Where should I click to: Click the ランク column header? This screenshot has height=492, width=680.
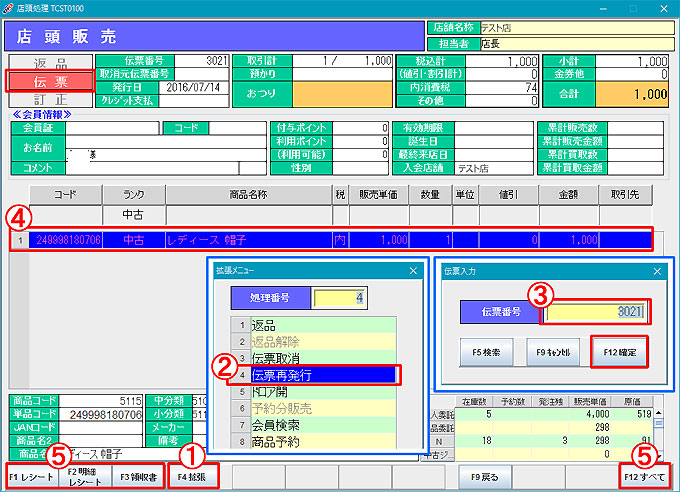click(134, 195)
